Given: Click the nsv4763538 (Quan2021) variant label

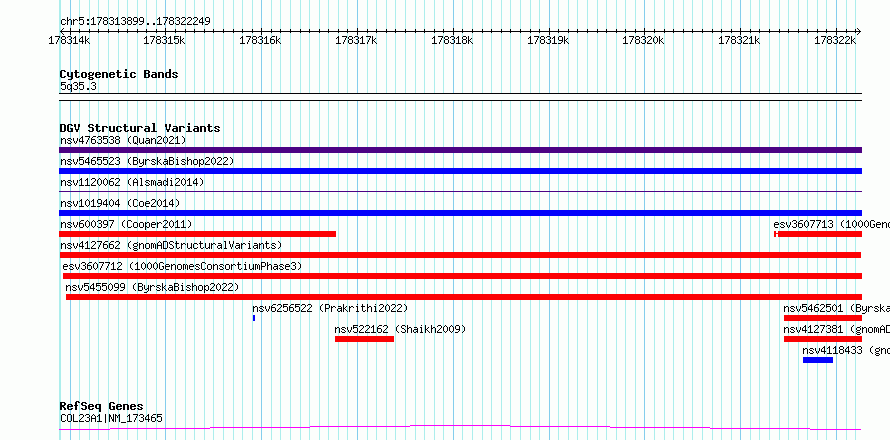Looking at the screenshot, I should coord(123,140).
